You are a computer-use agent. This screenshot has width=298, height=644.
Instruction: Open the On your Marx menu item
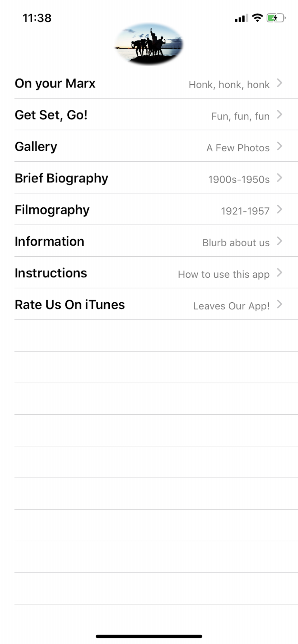coord(55,83)
